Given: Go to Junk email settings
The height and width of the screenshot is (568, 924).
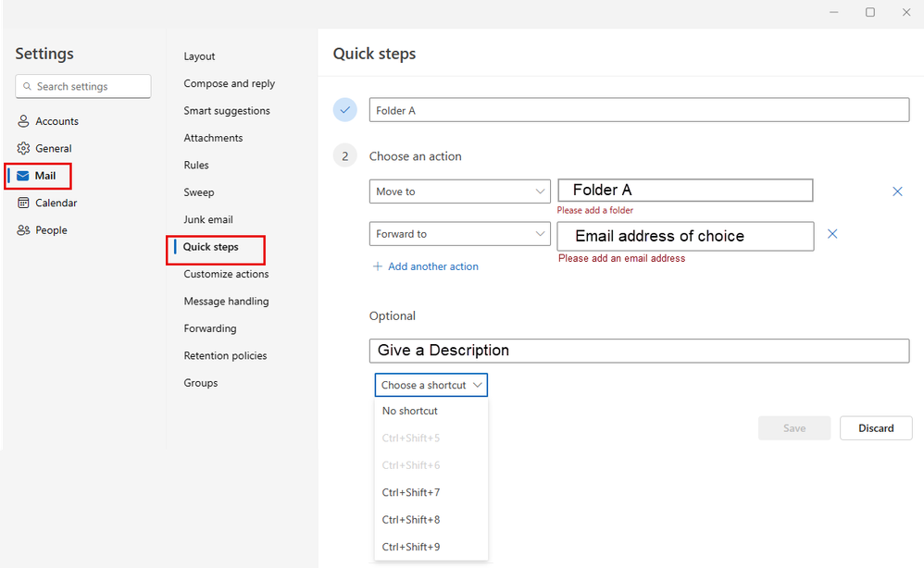Looking at the screenshot, I should (x=208, y=219).
